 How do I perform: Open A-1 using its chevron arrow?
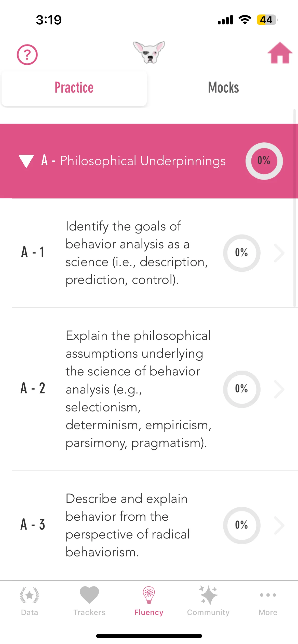[x=279, y=253]
